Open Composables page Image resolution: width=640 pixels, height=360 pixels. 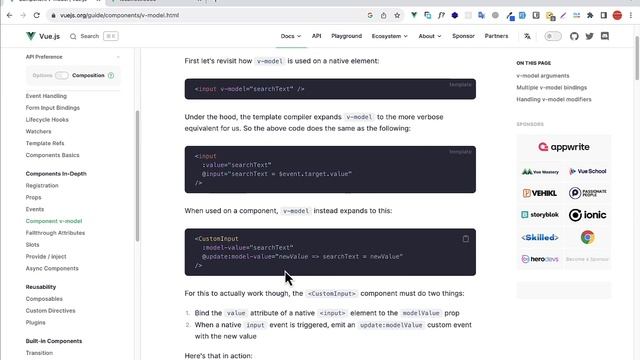pyautogui.click(x=44, y=299)
